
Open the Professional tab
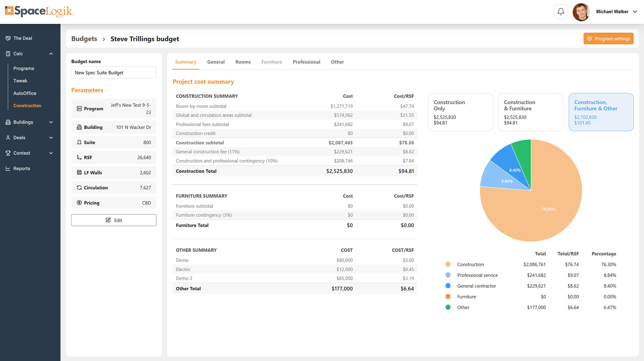click(306, 62)
